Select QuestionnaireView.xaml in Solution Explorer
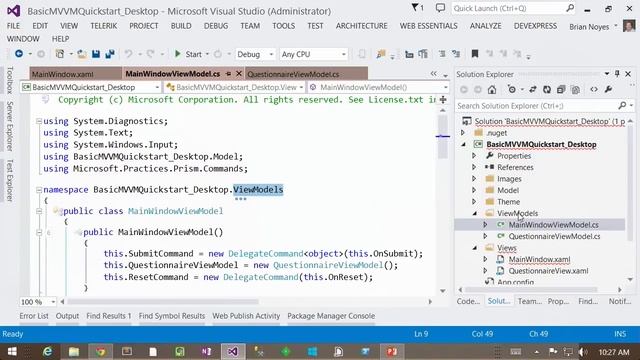The width and height of the screenshot is (640, 360). click(548, 271)
